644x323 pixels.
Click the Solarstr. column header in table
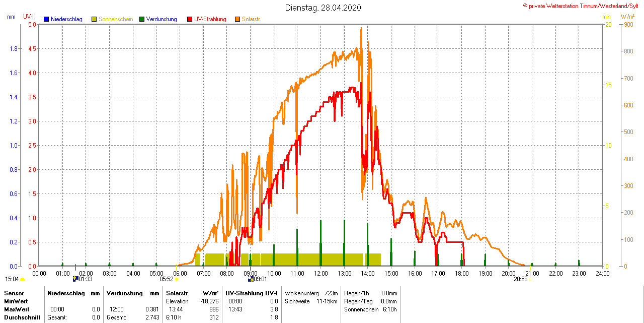[177, 293]
